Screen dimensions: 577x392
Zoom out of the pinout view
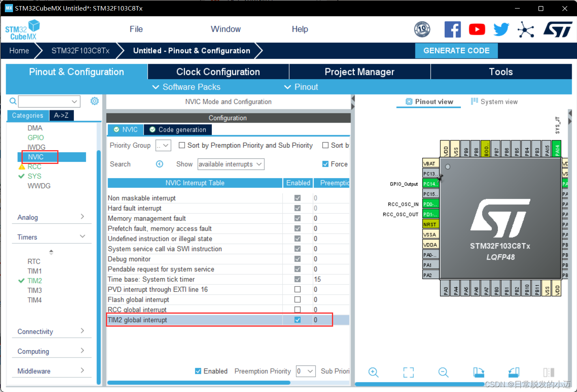point(444,373)
